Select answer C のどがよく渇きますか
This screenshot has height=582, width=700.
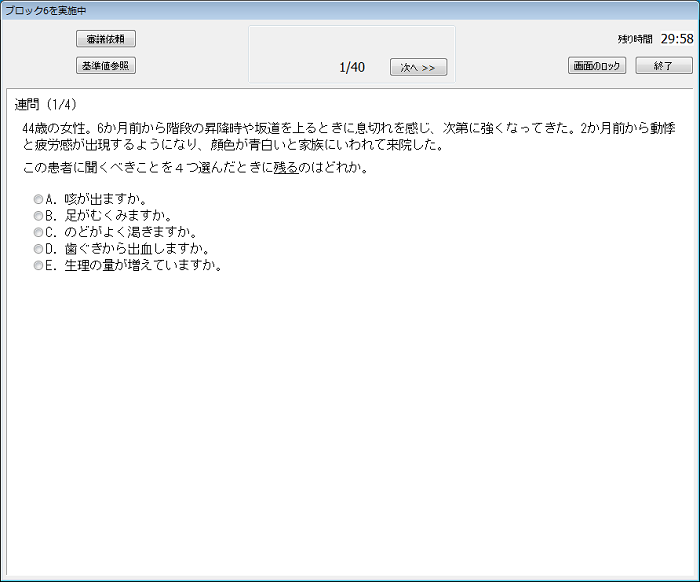[38, 232]
